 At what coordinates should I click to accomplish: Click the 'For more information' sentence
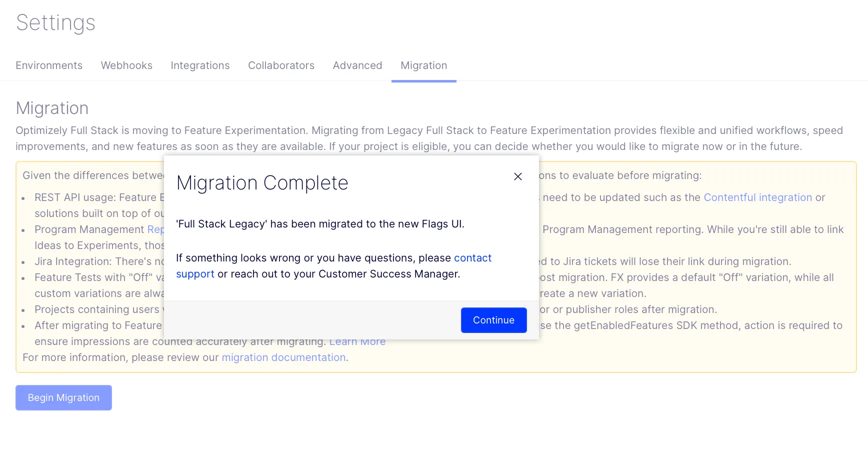(x=185, y=357)
